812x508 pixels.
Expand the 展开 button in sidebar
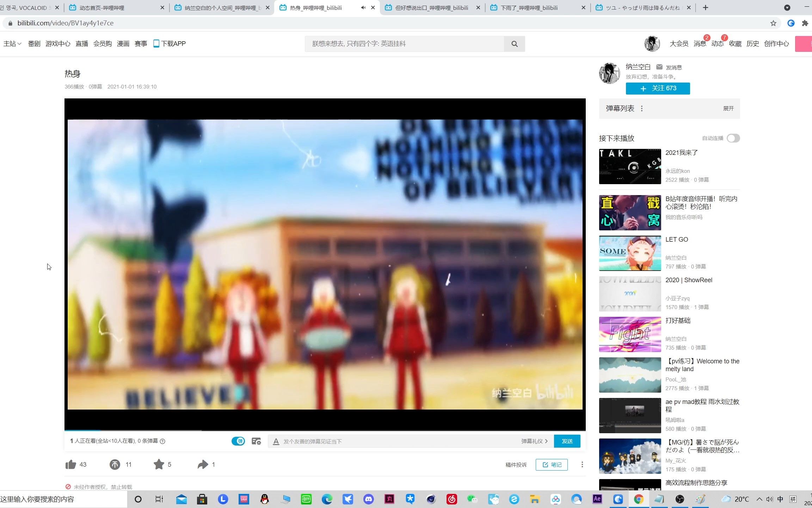pos(728,108)
